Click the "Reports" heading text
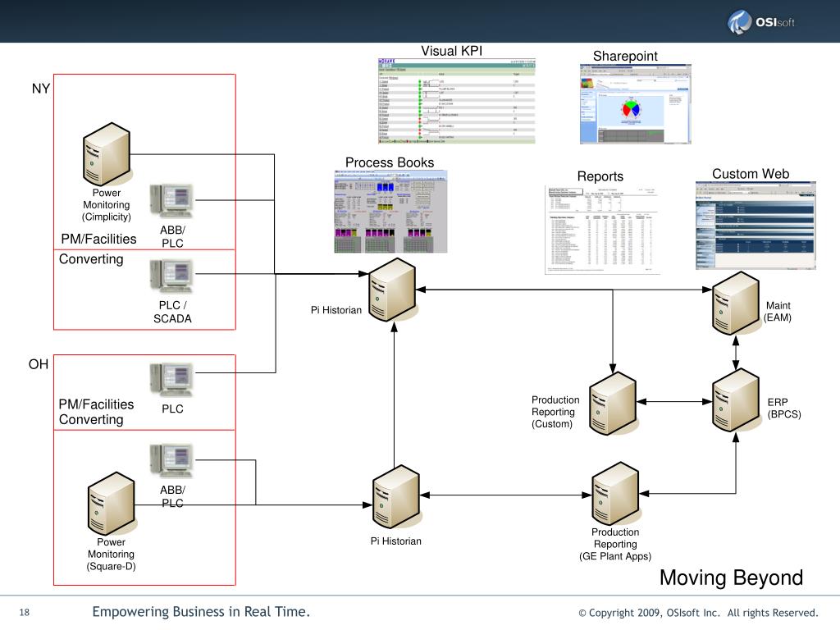840x630 pixels. click(x=600, y=177)
